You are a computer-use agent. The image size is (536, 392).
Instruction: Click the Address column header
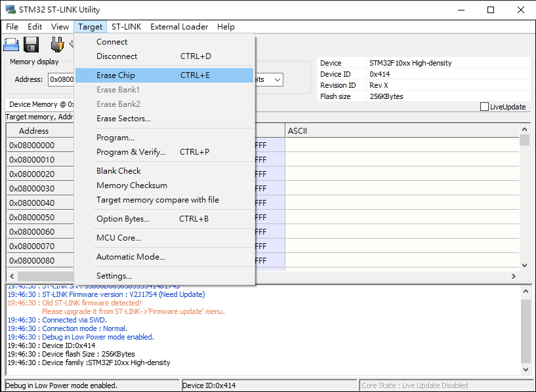(x=40, y=131)
